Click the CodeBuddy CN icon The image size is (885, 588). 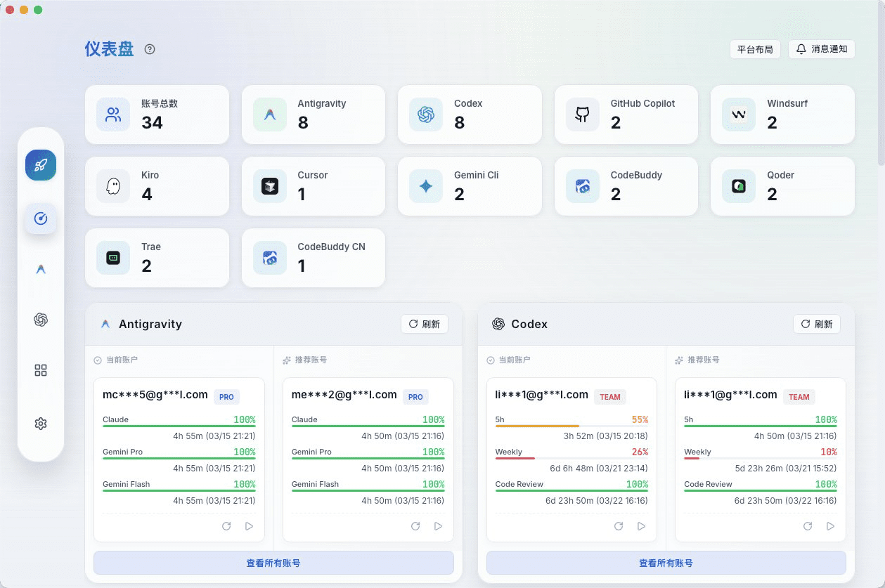[x=270, y=258]
